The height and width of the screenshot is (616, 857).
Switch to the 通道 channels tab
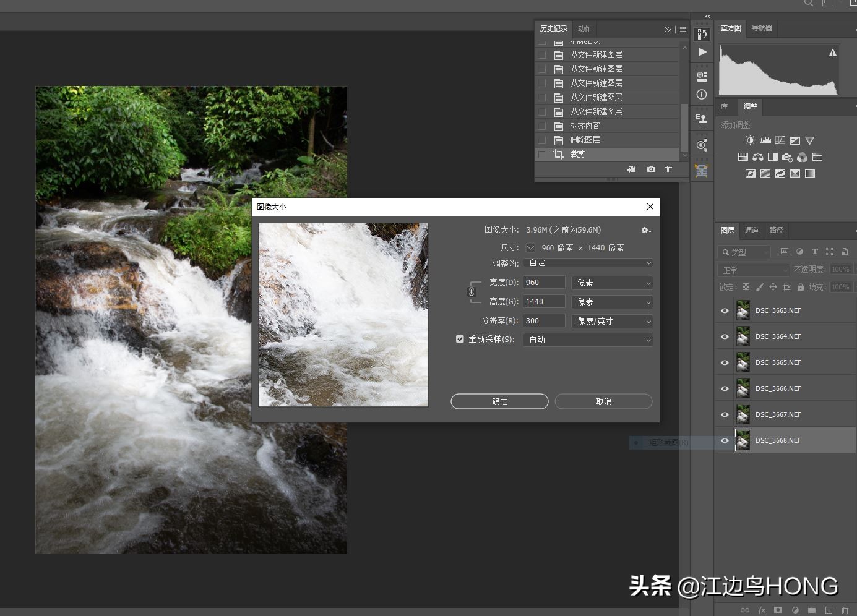[752, 230]
